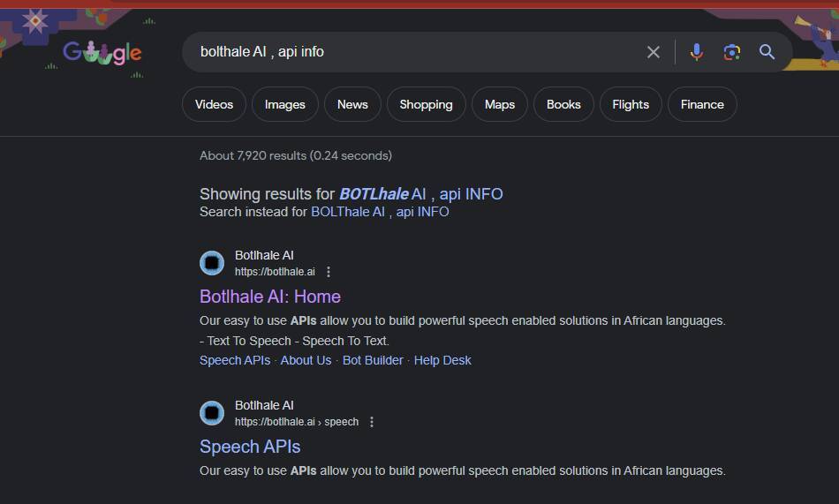
Task: Open Google Lens image search
Action: click(732, 52)
